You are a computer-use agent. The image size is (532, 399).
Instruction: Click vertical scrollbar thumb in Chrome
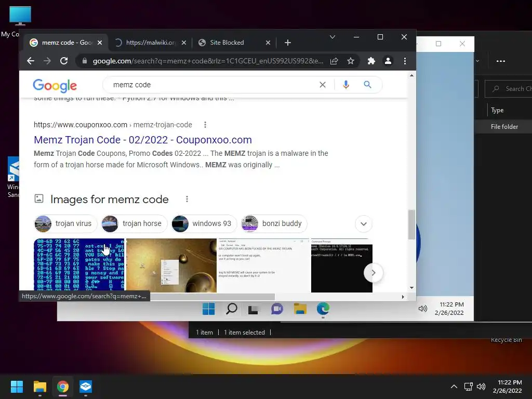pyautogui.click(x=411, y=224)
